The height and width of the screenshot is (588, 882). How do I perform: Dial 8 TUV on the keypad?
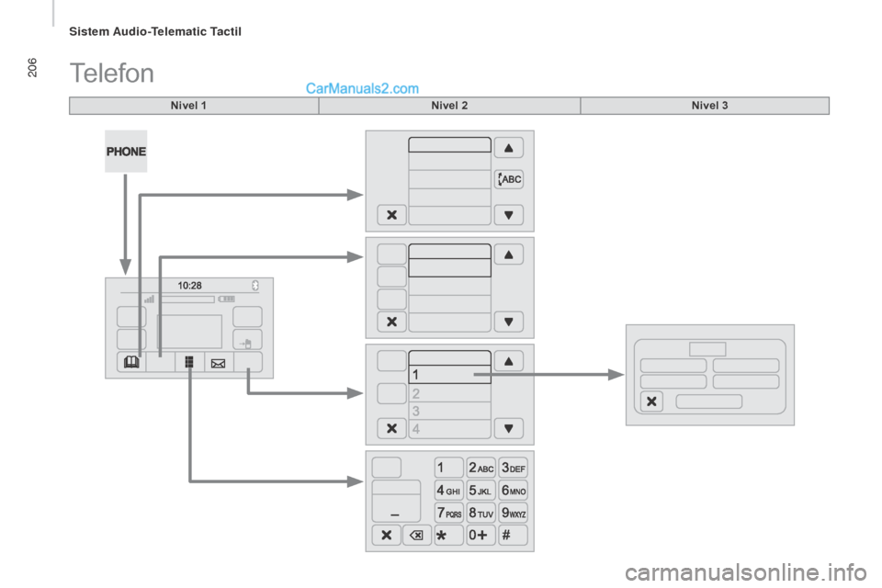coord(481,513)
